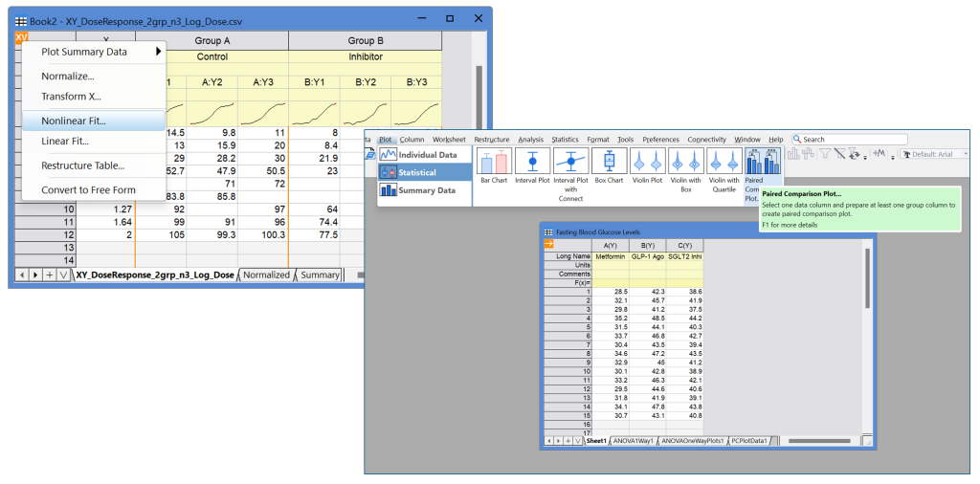Select column header A(Y) in glucose sheet
This screenshot has height=484, width=980.
click(611, 245)
